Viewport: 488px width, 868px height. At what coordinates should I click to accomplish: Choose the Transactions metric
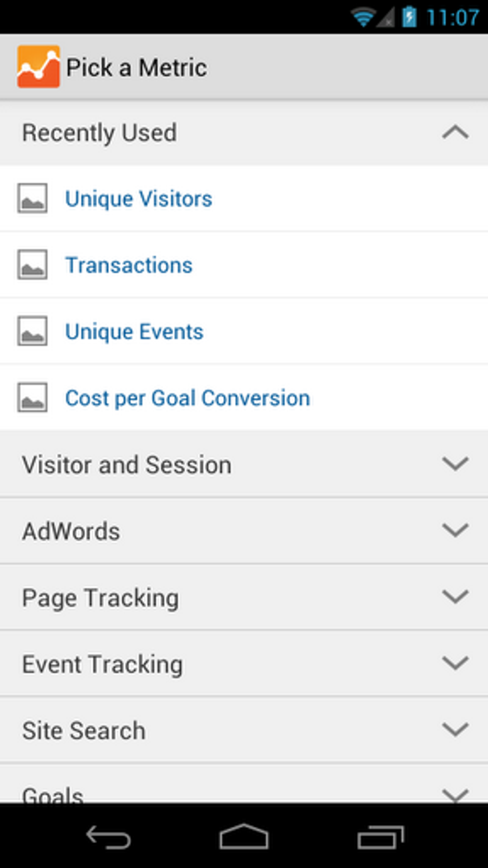pos(129,265)
